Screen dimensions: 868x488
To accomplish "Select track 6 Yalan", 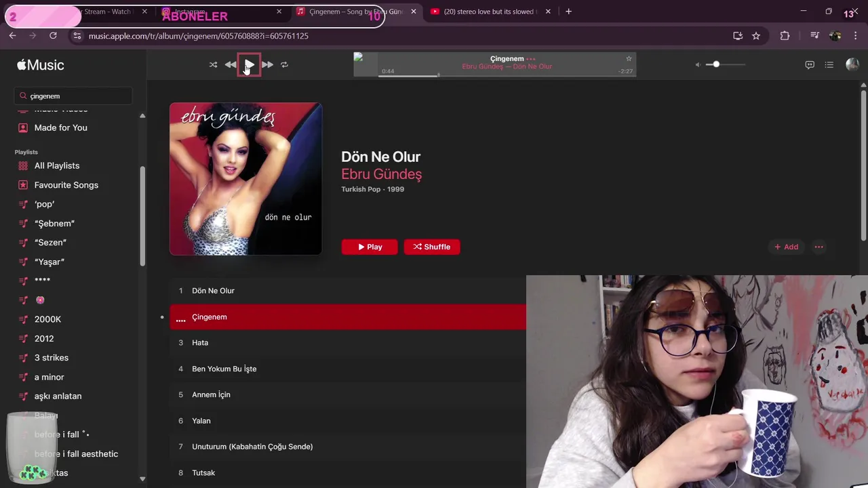I will (348, 421).
